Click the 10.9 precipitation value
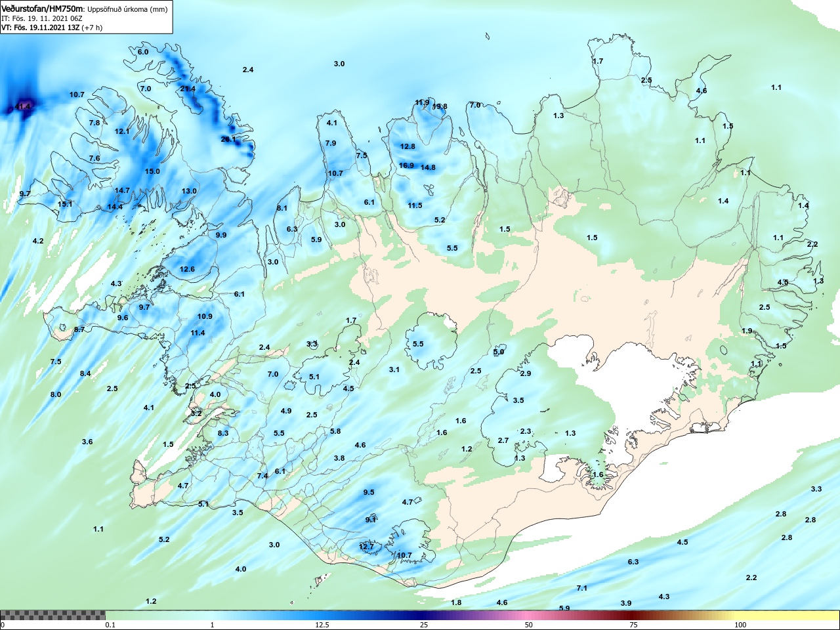840x630 pixels. (205, 316)
